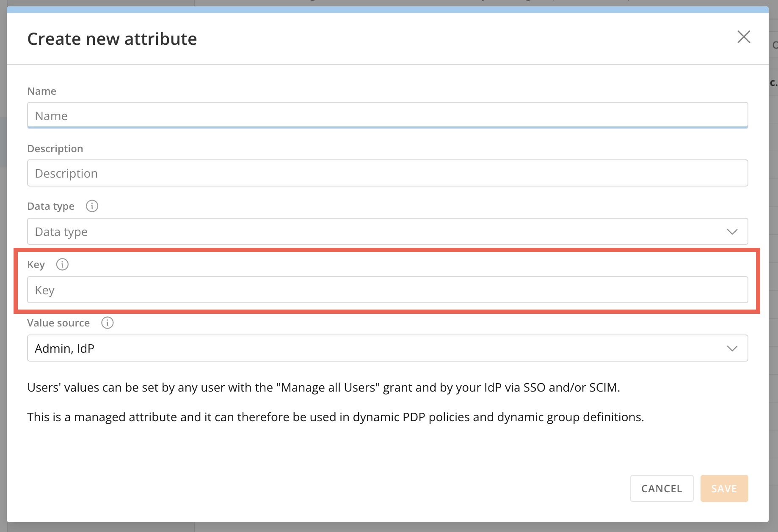778x532 pixels.
Task: Click the Create new attribute heading
Action: [x=112, y=39]
